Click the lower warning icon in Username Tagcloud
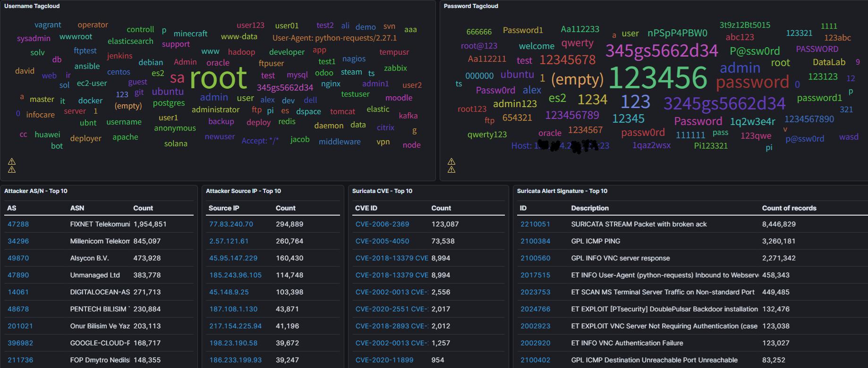 (12, 169)
